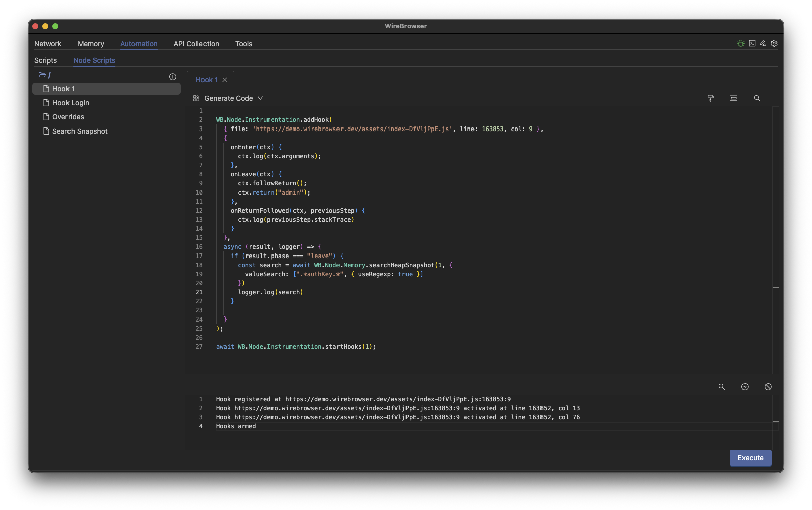Click the info circle icon in file panel
This screenshot has height=510, width=812.
[173, 77]
